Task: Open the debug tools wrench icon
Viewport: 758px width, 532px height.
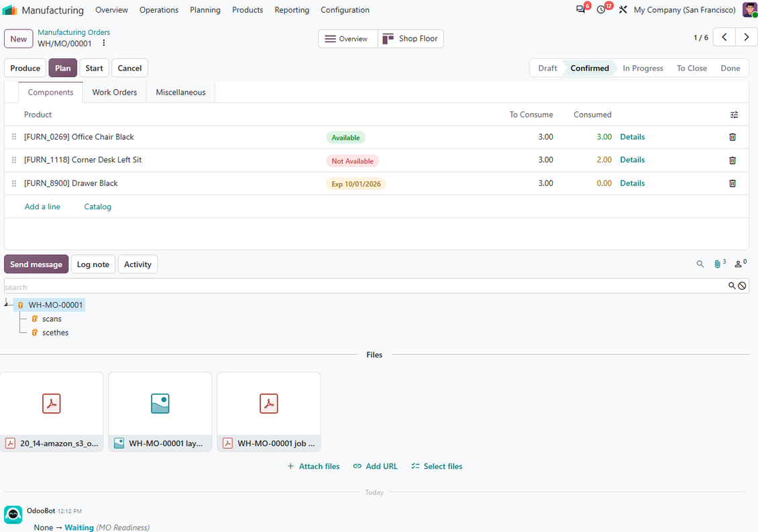Action: click(622, 9)
